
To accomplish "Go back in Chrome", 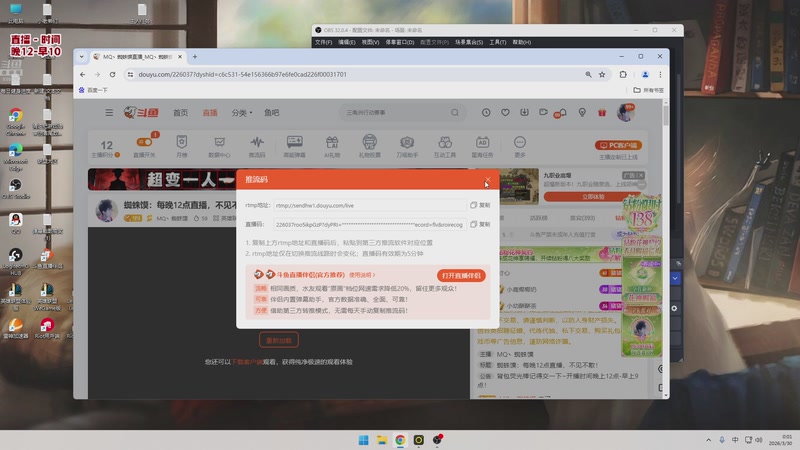I will click(x=83, y=74).
